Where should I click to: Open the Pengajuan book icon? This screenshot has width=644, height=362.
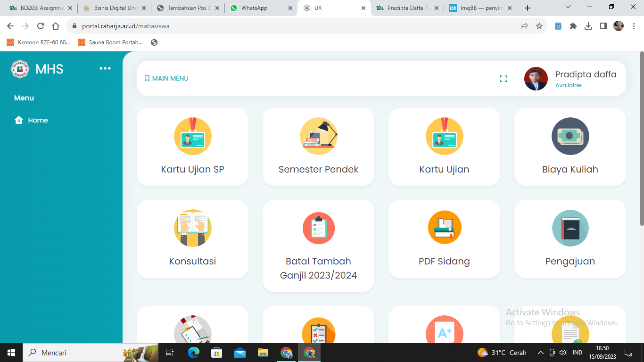[x=570, y=228]
